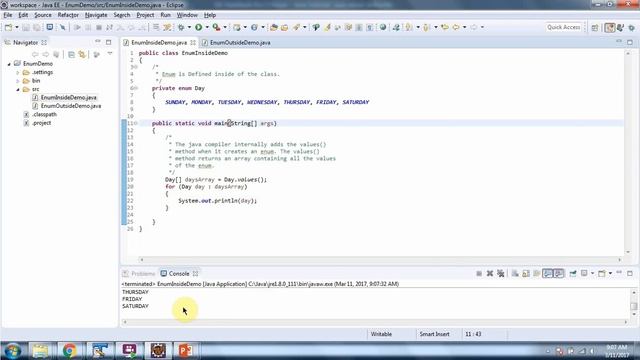Open the Display Selected Console dropdown arrow
Image resolution: width=640 pixels, height=360 pixels.
pyautogui.click(x=592, y=273)
